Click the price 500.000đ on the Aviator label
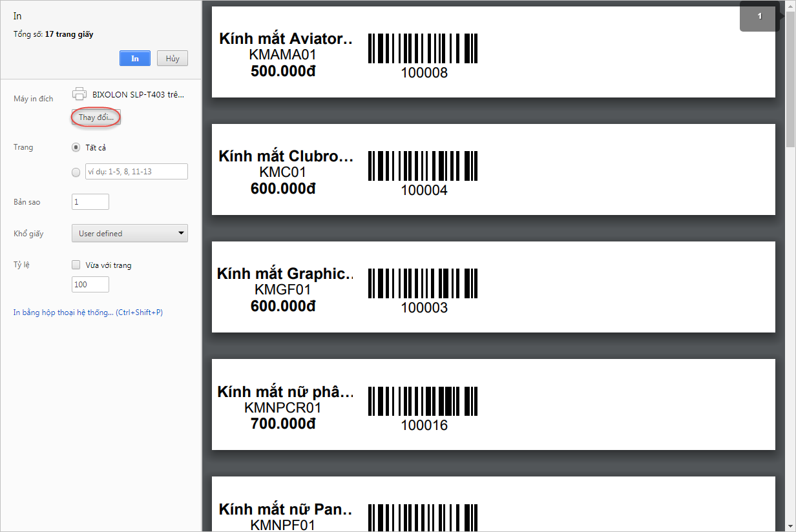This screenshot has height=532, width=796. [x=283, y=71]
